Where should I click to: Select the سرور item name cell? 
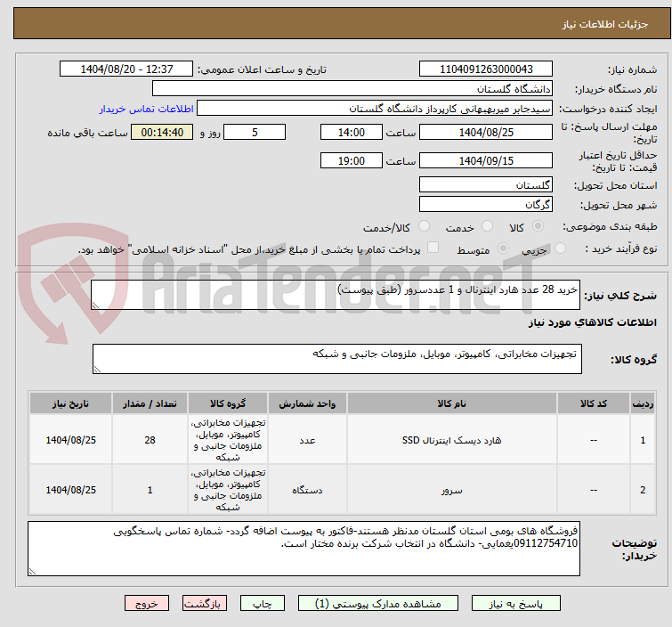pyautogui.click(x=452, y=490)
